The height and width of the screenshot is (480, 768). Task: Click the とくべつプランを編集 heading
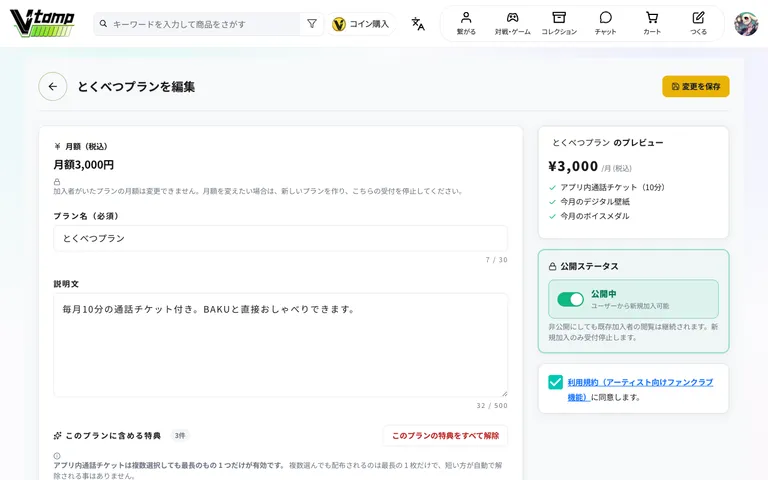pyautogui.click(x=136, y=87)
